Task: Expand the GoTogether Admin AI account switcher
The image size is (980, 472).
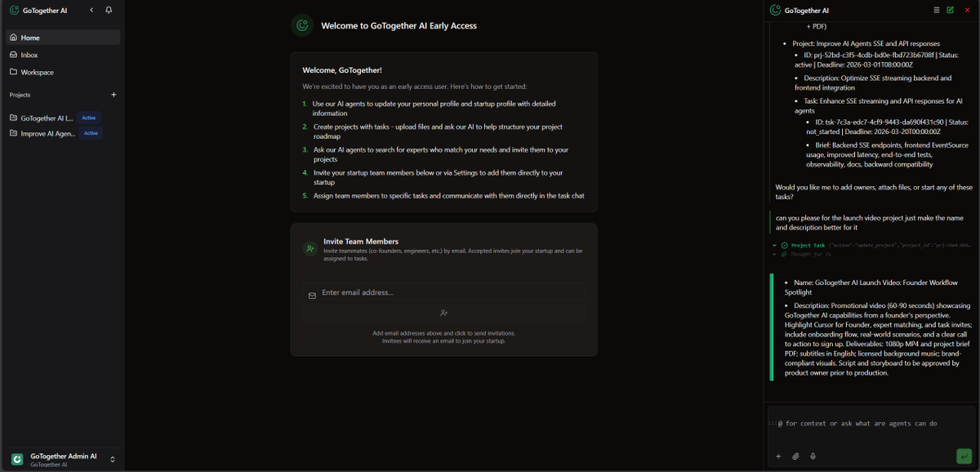Action: click(x=113, y=460)
